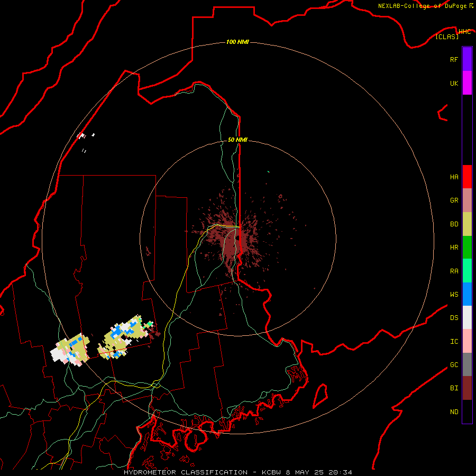The height and width of the screenshot is (476, 476).
Task: Click the RA legend label
Action: click(454, 271)
